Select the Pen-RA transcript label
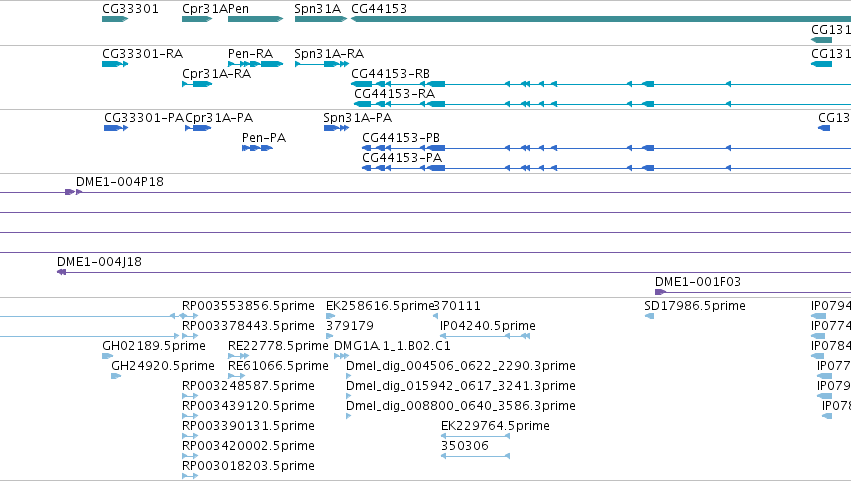The width and height of the screenshot is (851, 481). [x=250, y=54]
